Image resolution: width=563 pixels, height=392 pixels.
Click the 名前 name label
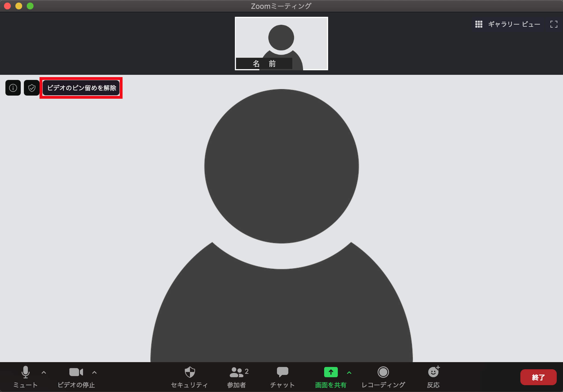click(264, 63)
